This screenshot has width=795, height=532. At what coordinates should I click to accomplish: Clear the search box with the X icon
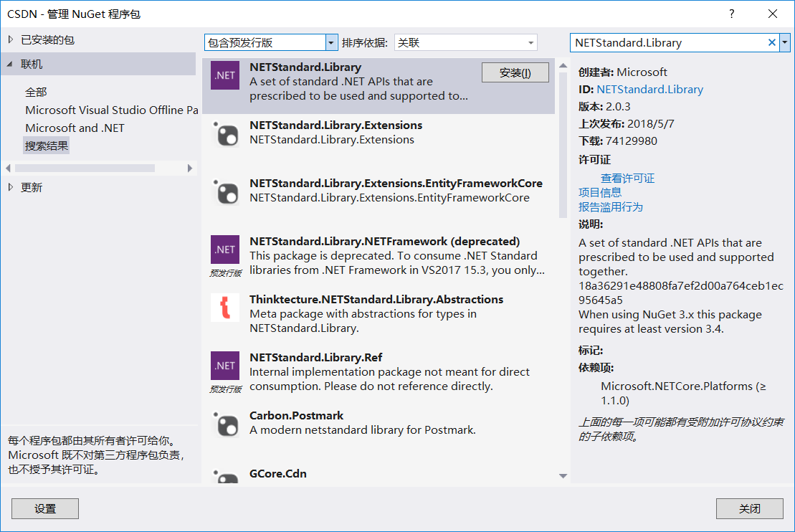(x=771, y=42)
